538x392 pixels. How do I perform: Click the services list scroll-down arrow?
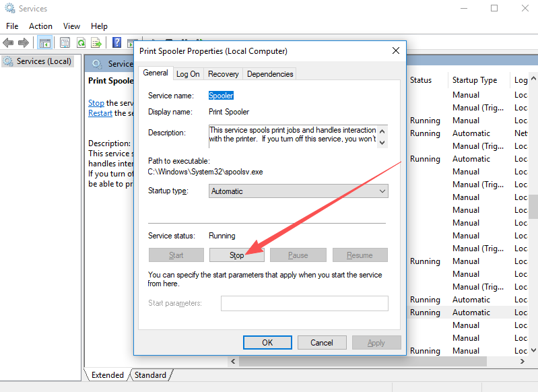(x=533, y=350)
